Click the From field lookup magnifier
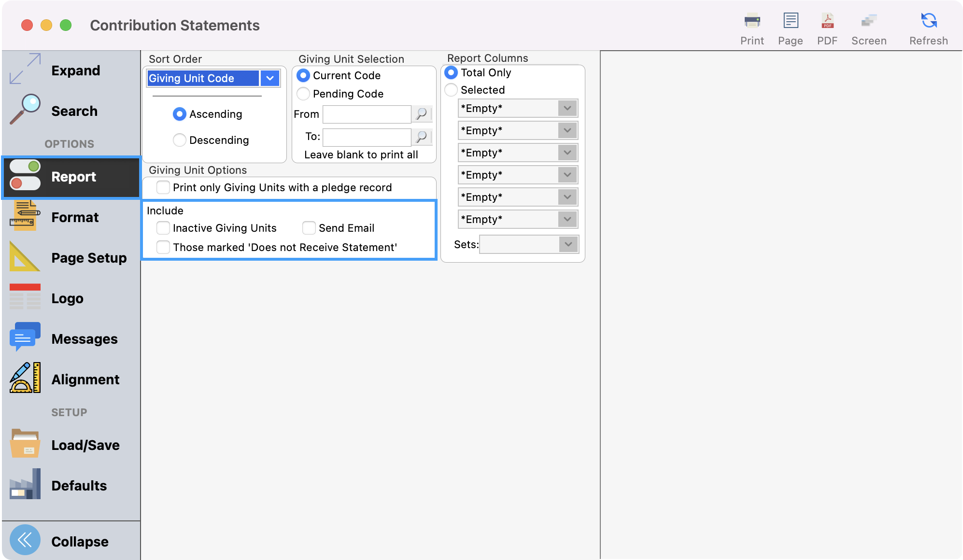The height and width of the screenshot is (560, 963). click(422, 114)
